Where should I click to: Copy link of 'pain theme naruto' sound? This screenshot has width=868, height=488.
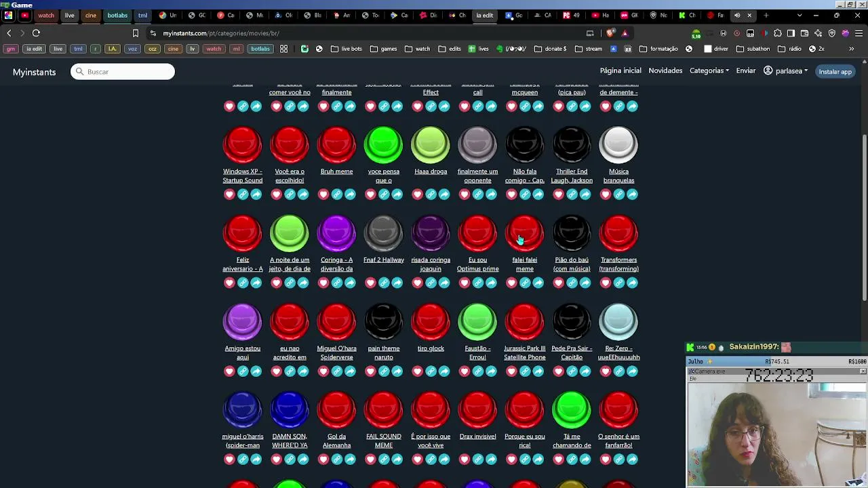coord(384,371)
